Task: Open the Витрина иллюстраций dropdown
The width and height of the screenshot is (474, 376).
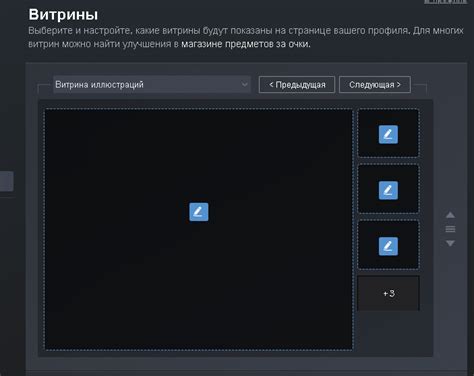Action: click(x=152, y=84)
